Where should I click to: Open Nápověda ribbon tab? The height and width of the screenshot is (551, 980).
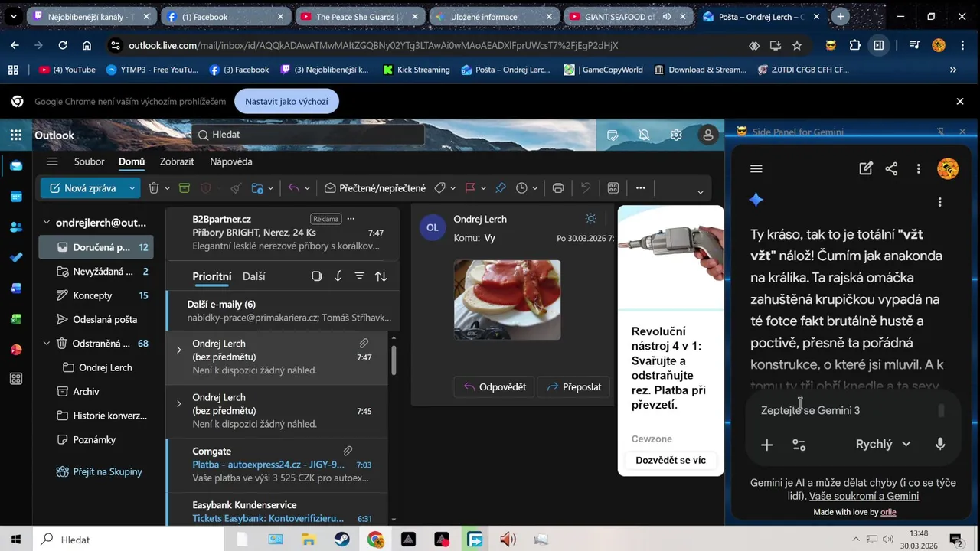click(231, 161)
